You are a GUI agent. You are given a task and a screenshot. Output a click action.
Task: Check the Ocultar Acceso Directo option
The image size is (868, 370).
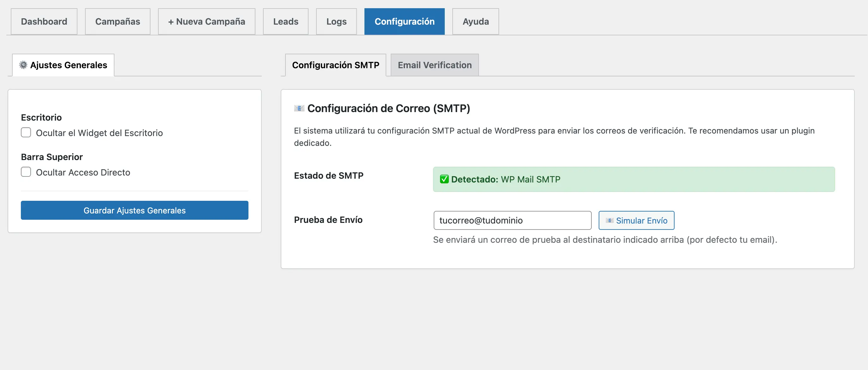pyautogui.click(x=26, y=172)
